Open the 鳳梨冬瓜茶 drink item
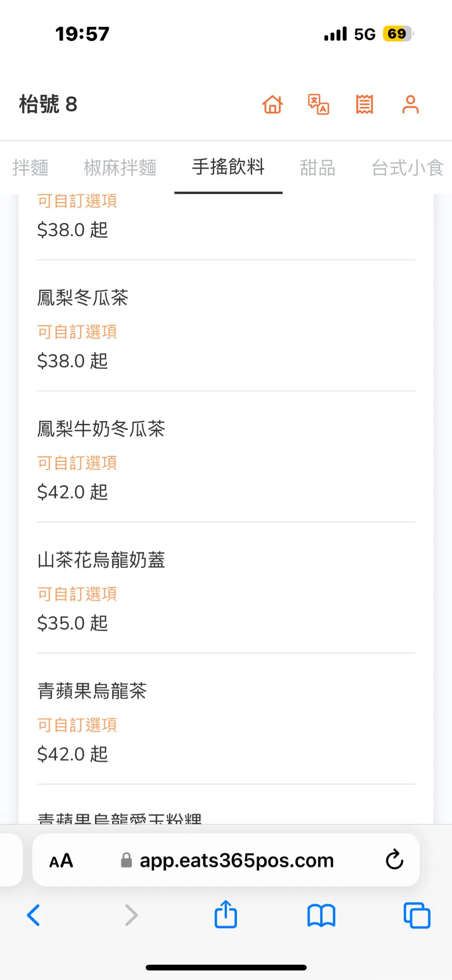This screenshot has height=980, width=452. coord(83,298)
